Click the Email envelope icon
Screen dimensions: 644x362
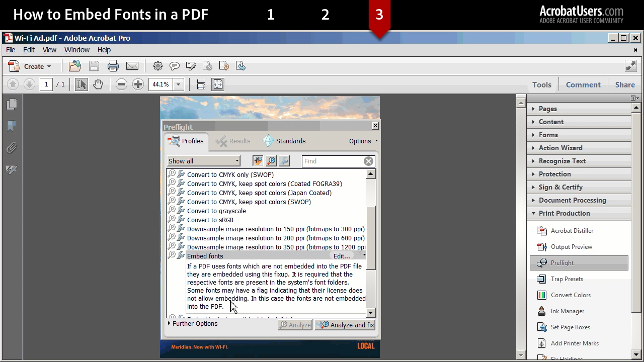pyautogui.click(x=132, y=66)
